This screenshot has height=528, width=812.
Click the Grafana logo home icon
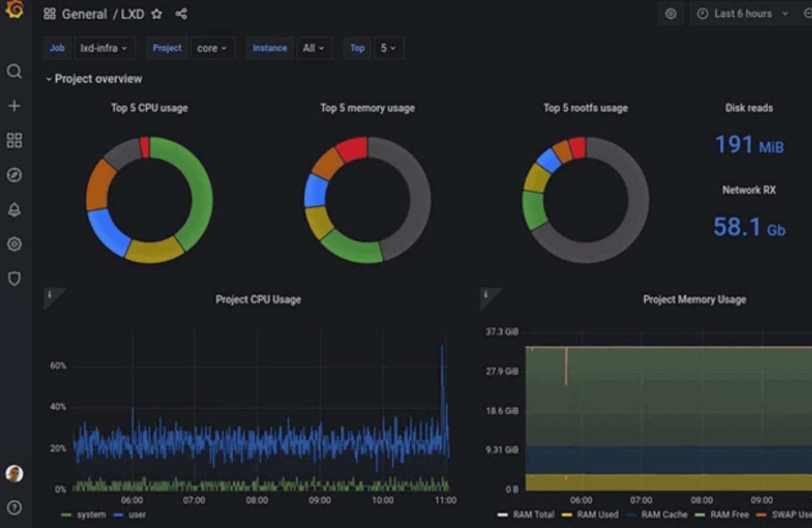point(14,9)
